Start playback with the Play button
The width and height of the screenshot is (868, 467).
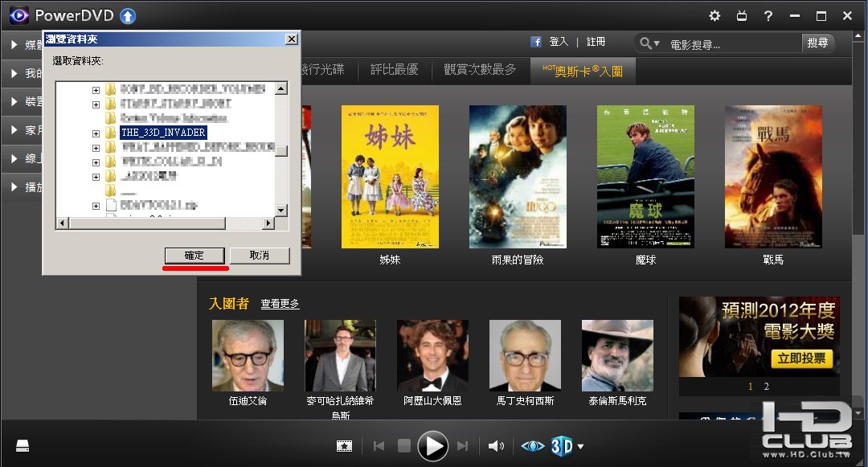point(433,446)
